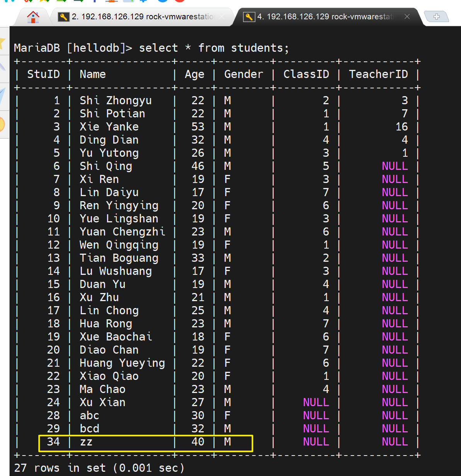Open the paper plane Macros sidebar icon
The width and height of the screenshot is (461, 476).
(2, 95)
